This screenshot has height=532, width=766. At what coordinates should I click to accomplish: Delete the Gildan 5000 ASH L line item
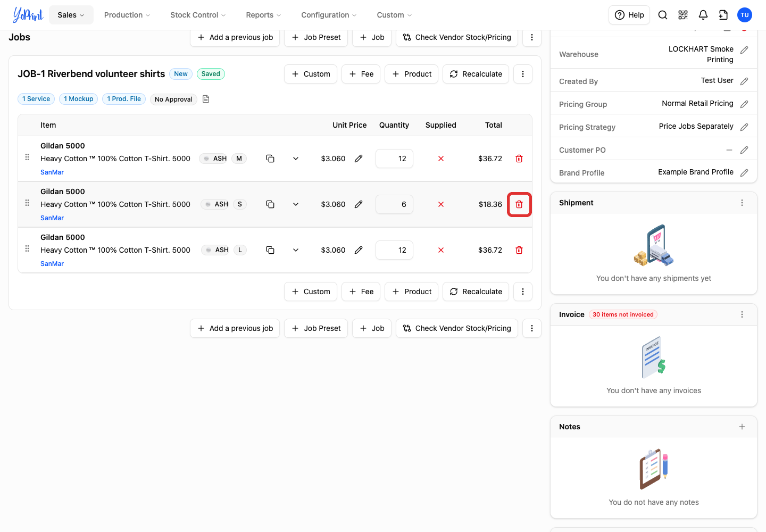pos(519,250)
